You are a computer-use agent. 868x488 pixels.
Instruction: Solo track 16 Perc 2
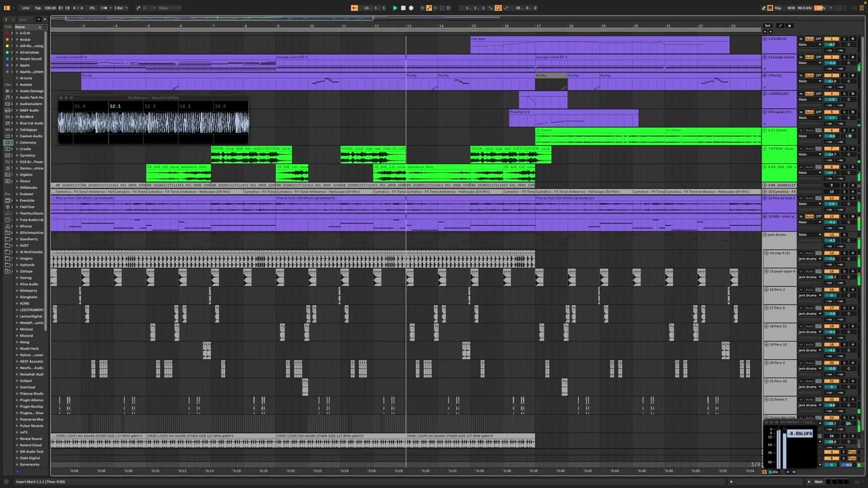tap(844, 289)
